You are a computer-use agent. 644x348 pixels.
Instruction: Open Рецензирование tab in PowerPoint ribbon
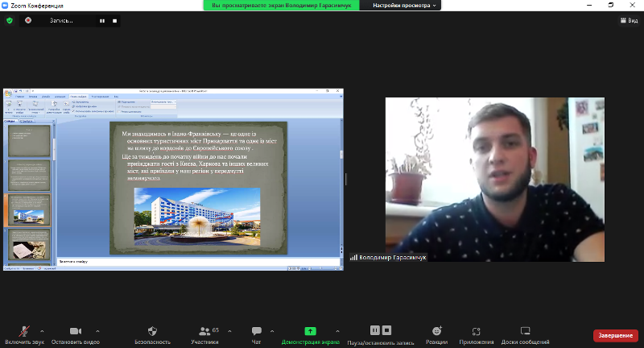100,97
